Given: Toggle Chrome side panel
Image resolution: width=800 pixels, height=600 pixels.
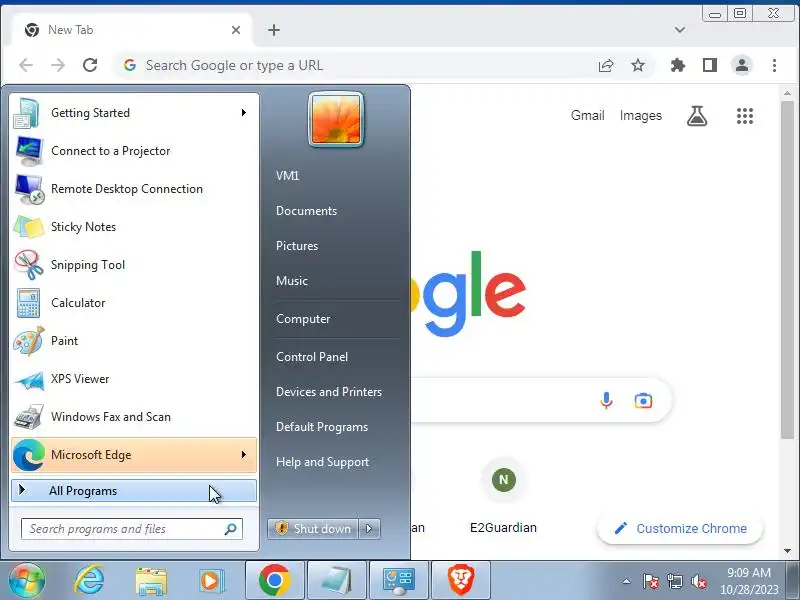Looking at the screenshot, I should (710, 65).
